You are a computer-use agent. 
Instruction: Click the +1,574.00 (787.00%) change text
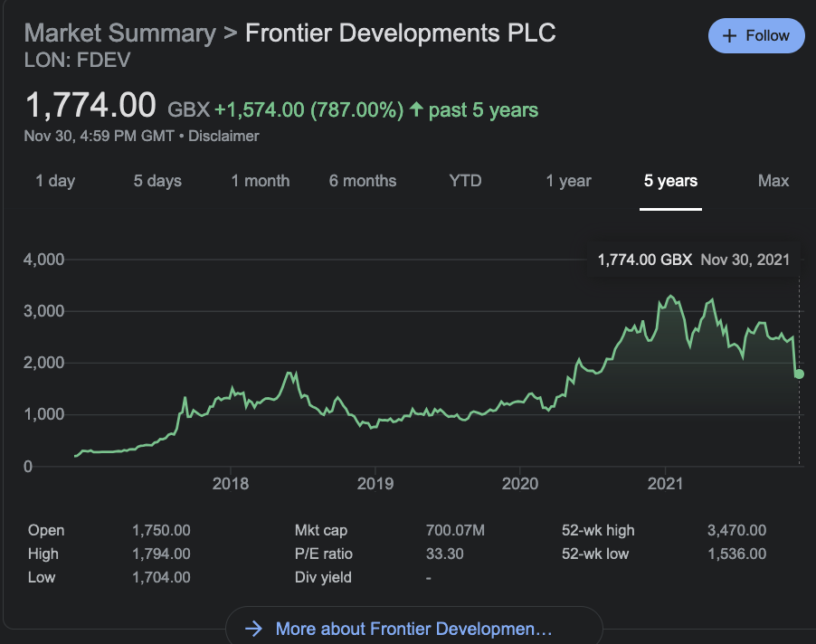pyautogui.click(x=309, y=110)
